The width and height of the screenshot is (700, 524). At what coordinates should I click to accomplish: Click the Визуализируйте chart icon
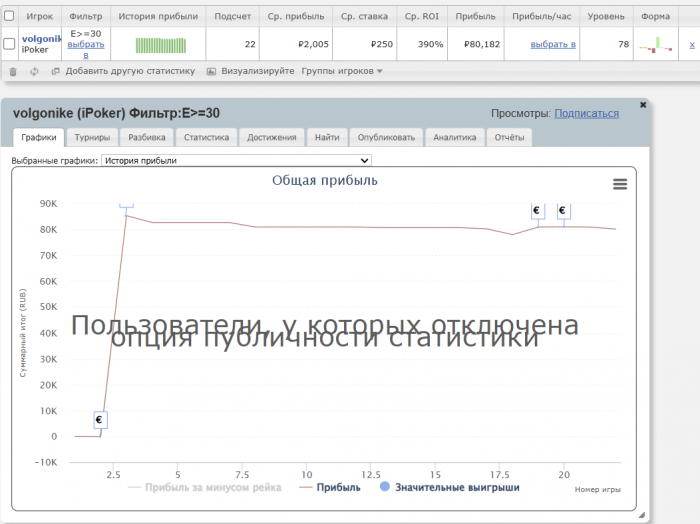(x=211, y=71)
